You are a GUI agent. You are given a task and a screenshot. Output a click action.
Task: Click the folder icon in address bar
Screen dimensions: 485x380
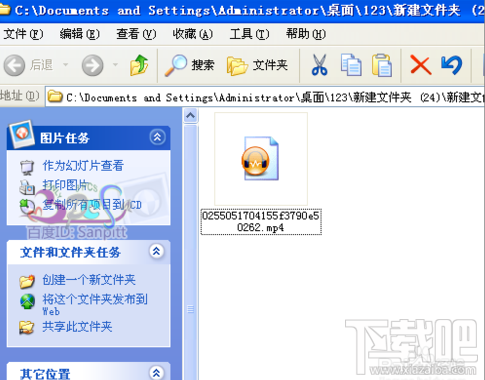(55, 97)
